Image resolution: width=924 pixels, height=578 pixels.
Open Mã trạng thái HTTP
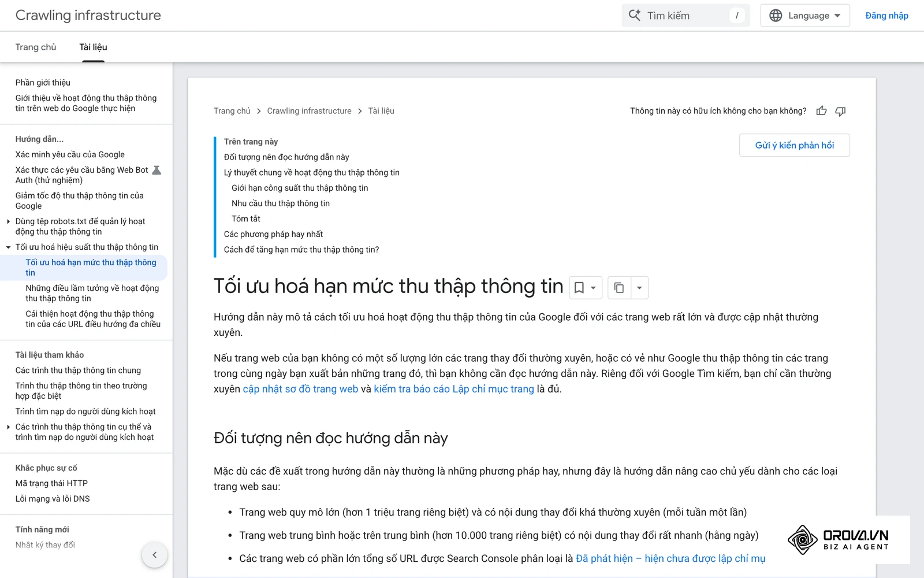pyautogui.click(x=51, y=484)
